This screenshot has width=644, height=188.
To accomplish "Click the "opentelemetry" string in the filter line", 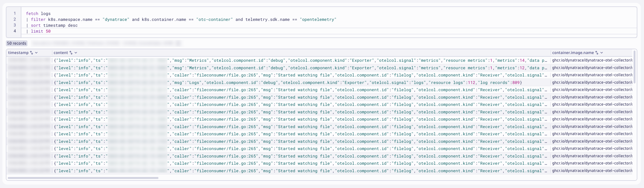I will tap(318, 20).
